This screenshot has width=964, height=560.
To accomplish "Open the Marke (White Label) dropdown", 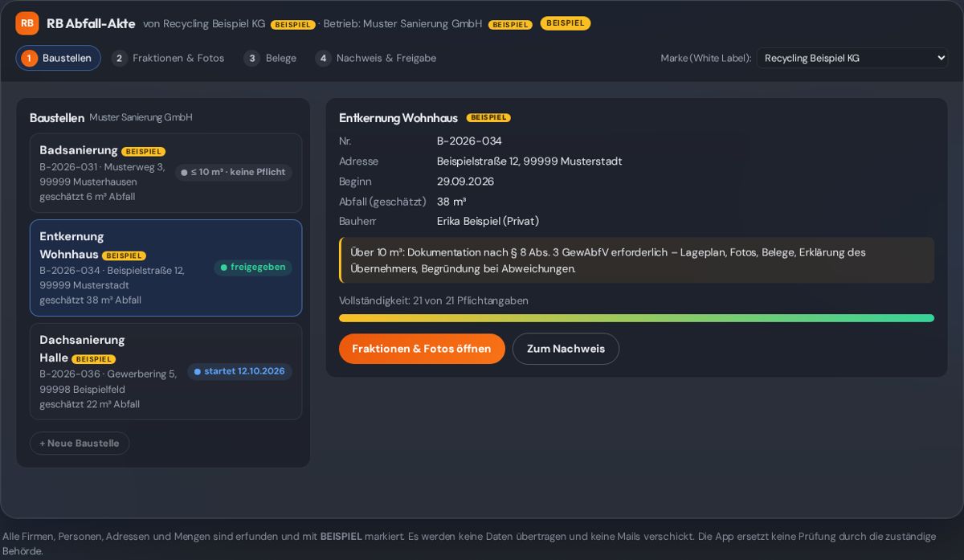I will coord(852,58).
